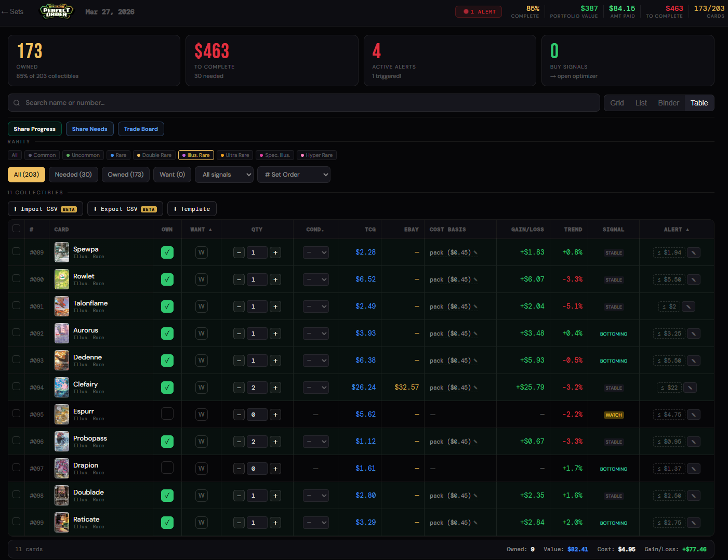Click the search magnifier icon
Viewport: 728px width, 560px height.
[17, 103]
